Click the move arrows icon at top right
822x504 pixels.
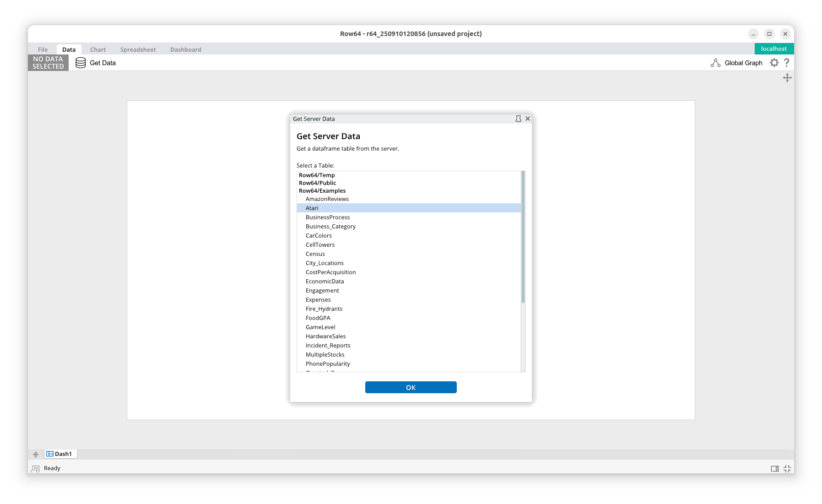click(787, 78)
